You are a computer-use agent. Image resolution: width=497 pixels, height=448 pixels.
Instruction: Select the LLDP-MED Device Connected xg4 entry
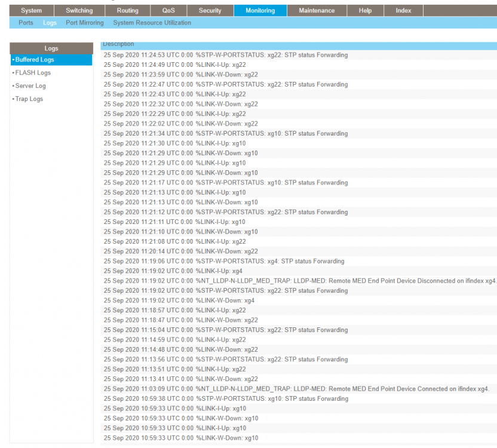point(299,389)
